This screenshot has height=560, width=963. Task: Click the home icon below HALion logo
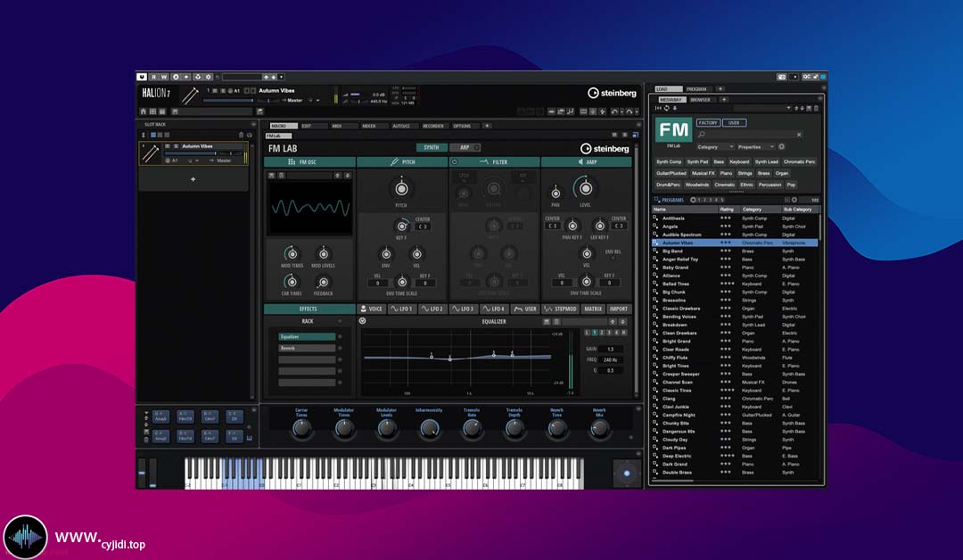pos(143,111)
